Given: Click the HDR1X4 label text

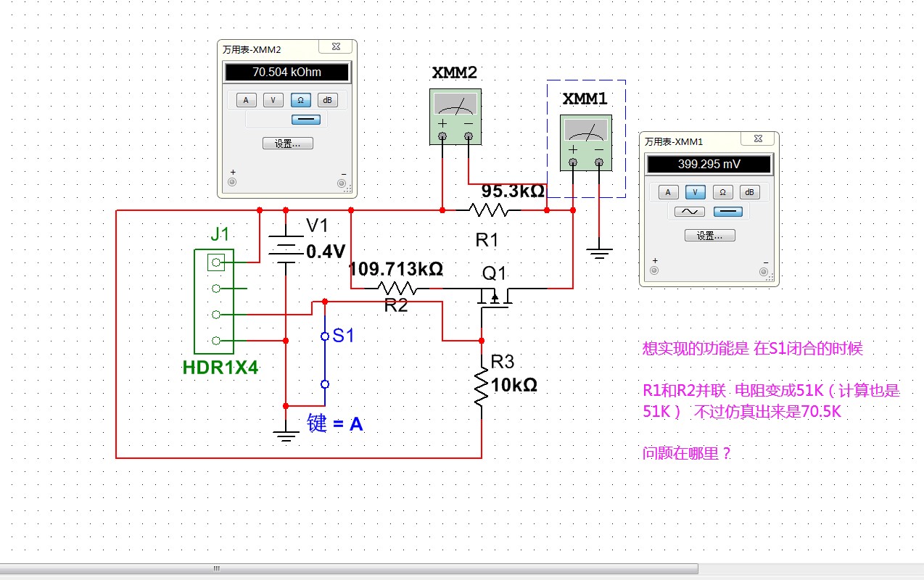Looking at the screenshot, I should click(x=220, y=368).
